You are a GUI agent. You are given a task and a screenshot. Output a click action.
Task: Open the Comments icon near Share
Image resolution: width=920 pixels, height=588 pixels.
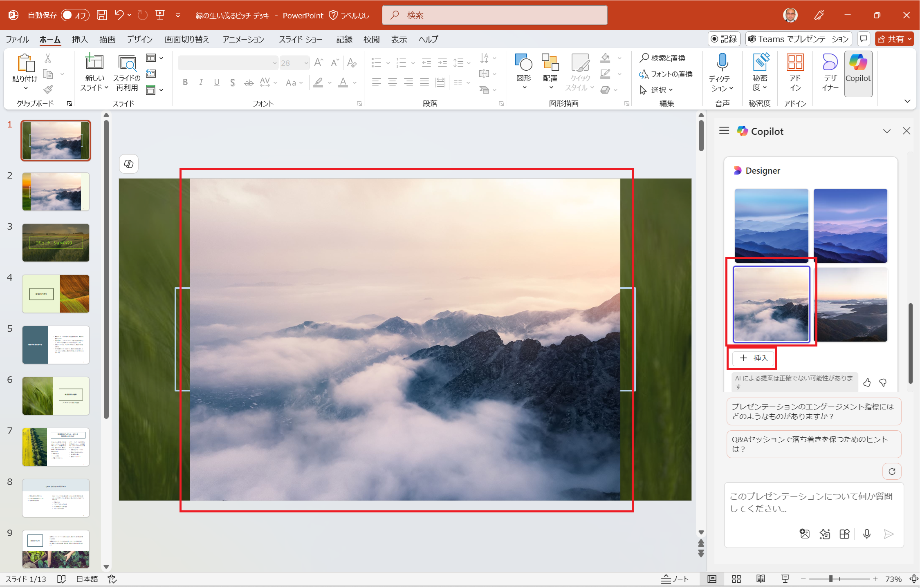point(864,39)
